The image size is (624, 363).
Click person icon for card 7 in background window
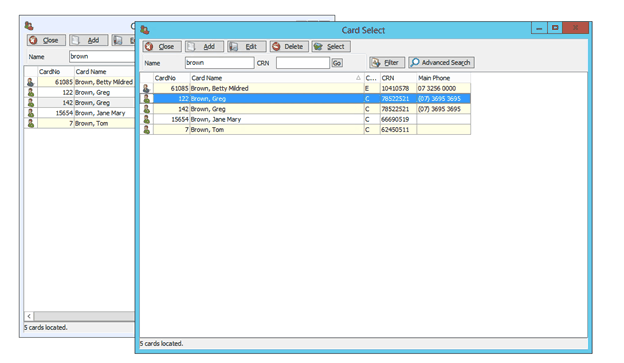pos(31,123)
